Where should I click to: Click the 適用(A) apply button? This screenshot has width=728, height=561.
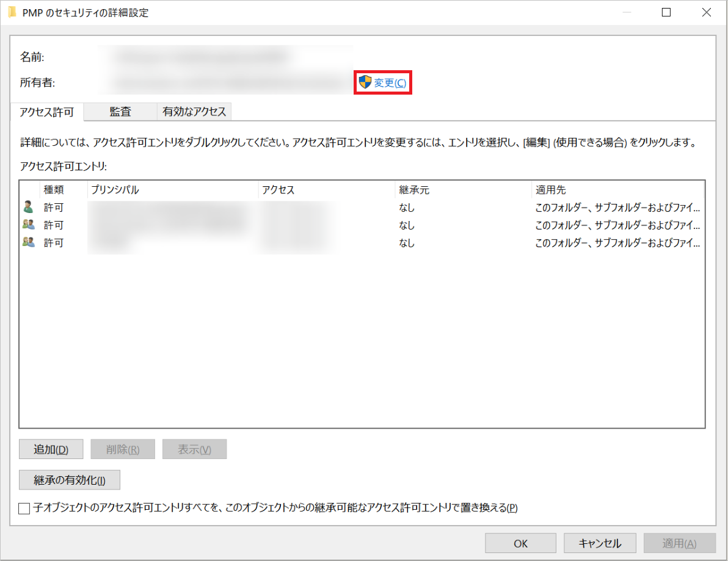click(679, 543)
